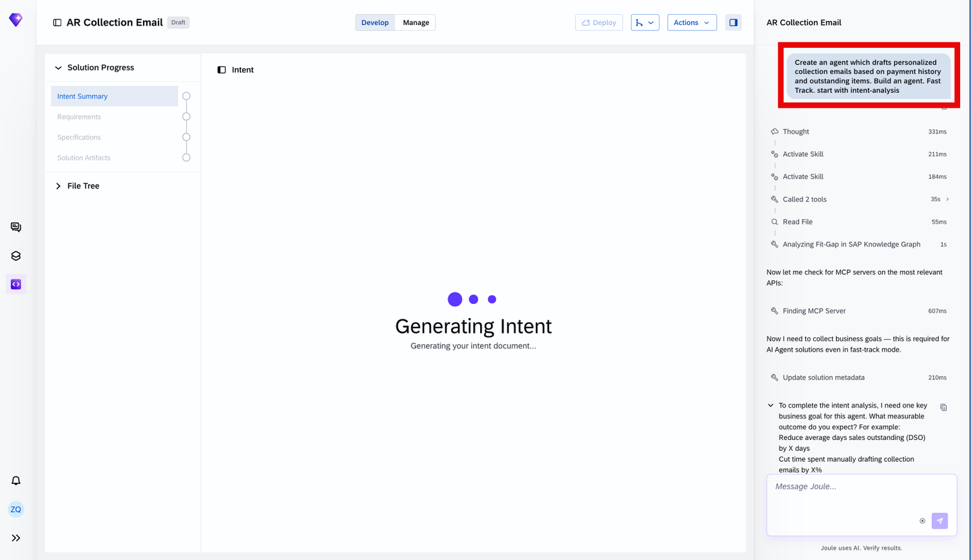Open notifications bell icon
This screenshot has width=971, height=560.
click(16, 480)
